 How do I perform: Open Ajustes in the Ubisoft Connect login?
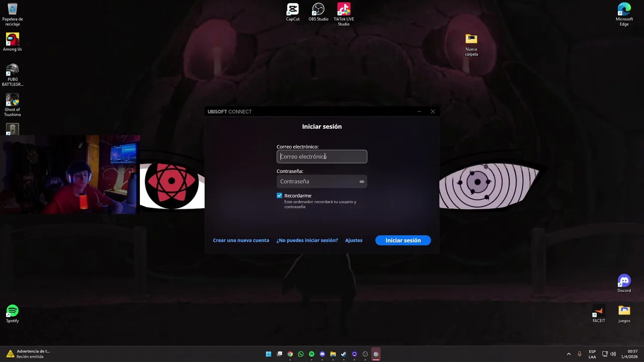tap(354, 240)
